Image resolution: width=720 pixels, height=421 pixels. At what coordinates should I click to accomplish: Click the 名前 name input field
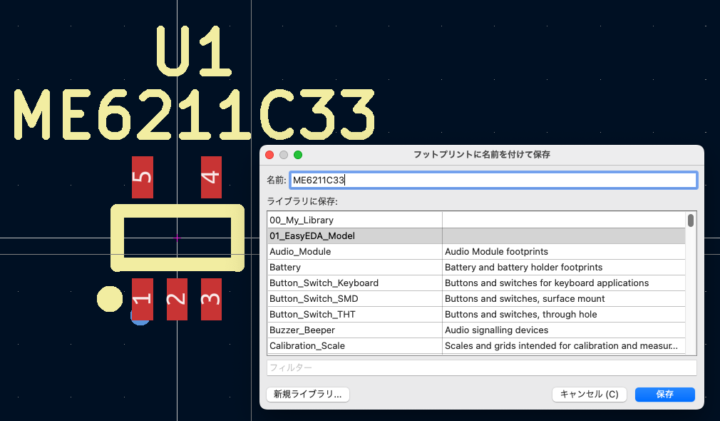(491, 181)
